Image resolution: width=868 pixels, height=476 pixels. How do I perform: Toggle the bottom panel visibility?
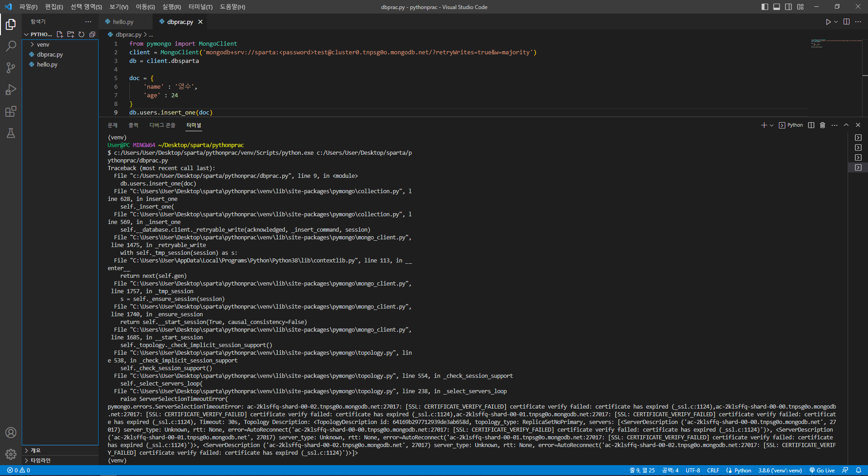click(x=777, y=7)
